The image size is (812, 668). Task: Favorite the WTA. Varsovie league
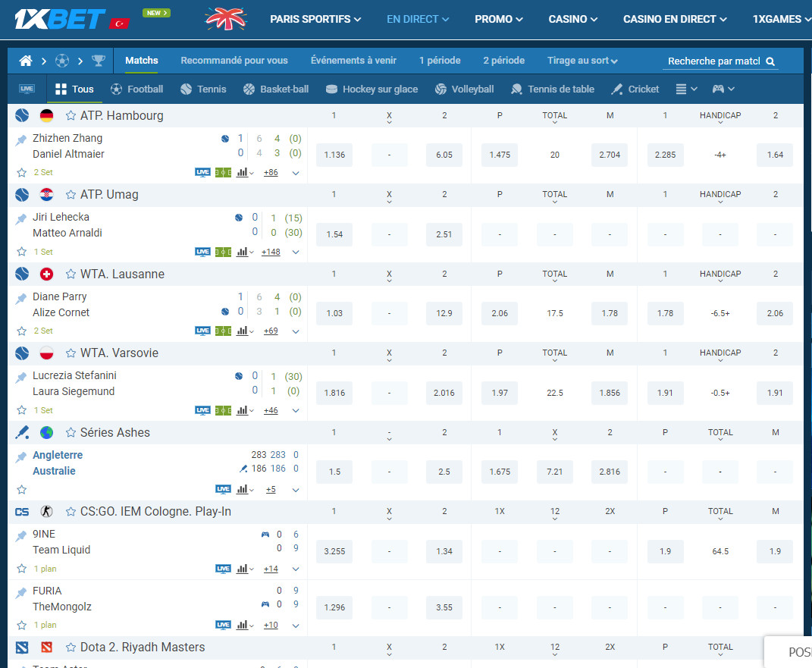click(71, 353)
